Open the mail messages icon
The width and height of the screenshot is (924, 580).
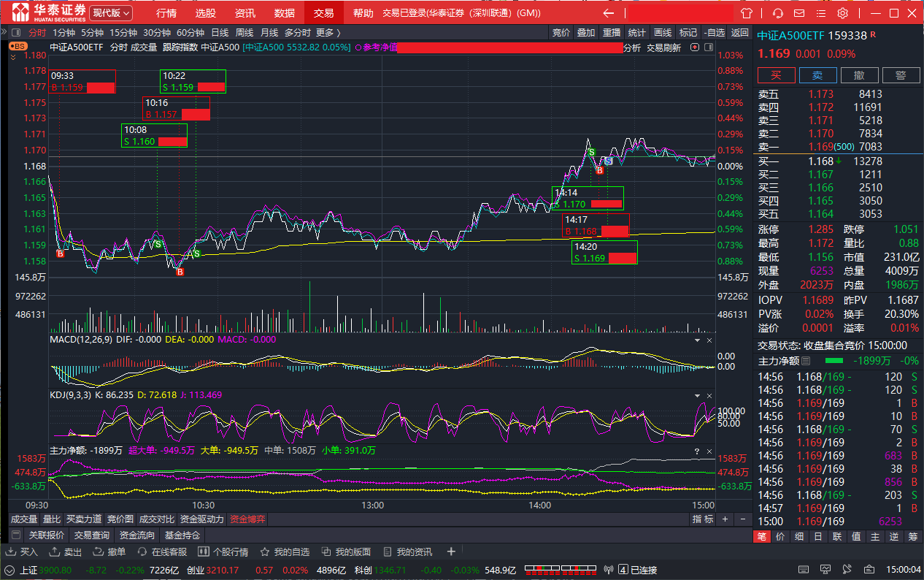click(801, 13)
